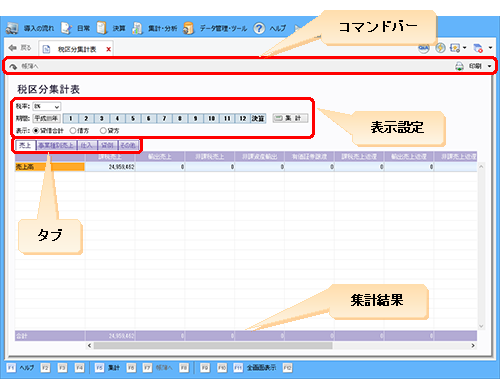
Task: Open the 導入の流れ menu icon
Action: [12, 28]
